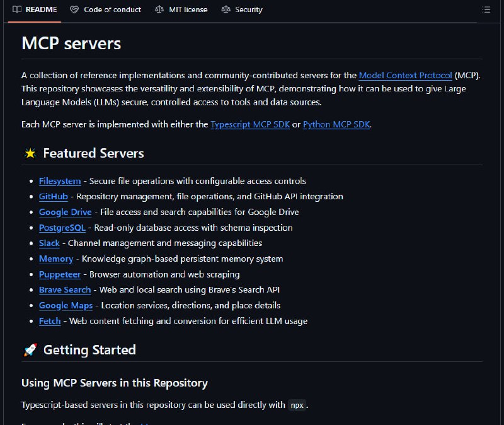Open the Python MCP SDK link
The height and width of the screenshot is (425, 504).
coord(336,124)
